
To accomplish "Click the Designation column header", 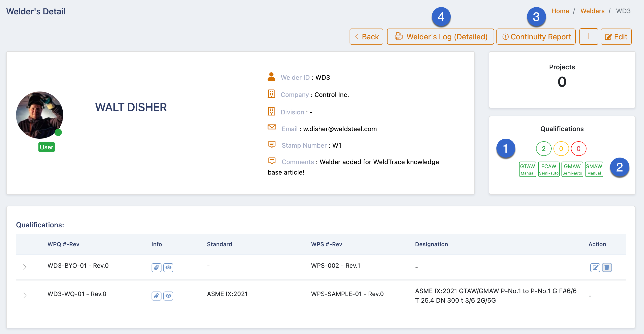I will point(431,244).
